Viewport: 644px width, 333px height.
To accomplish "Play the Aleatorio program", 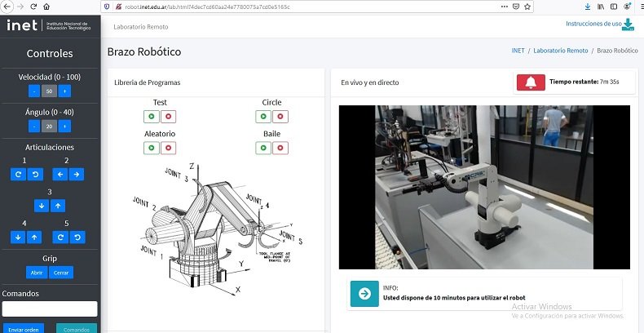I will [152, 148].
